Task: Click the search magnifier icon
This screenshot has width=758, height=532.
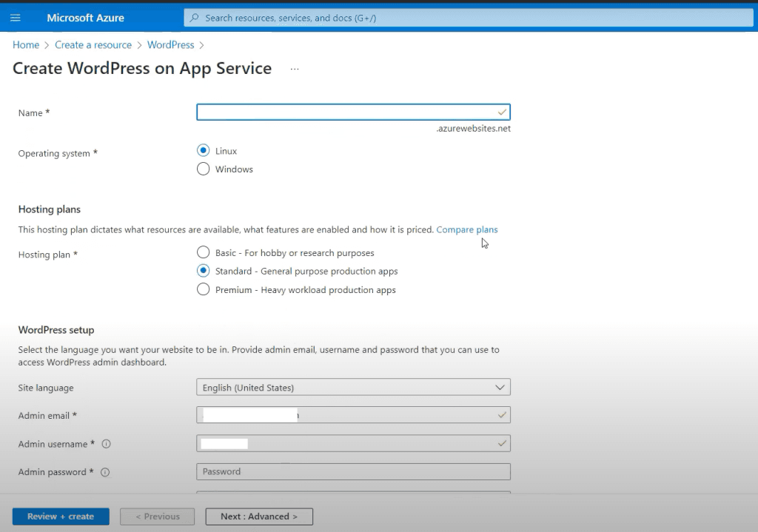Action: (x=194, y=18)
